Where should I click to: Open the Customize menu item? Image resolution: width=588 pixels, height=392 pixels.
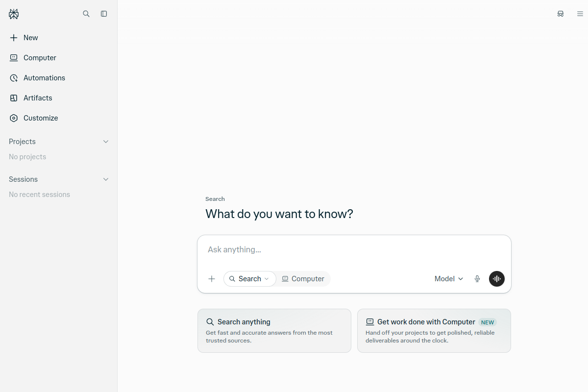[x=59, y=118]
